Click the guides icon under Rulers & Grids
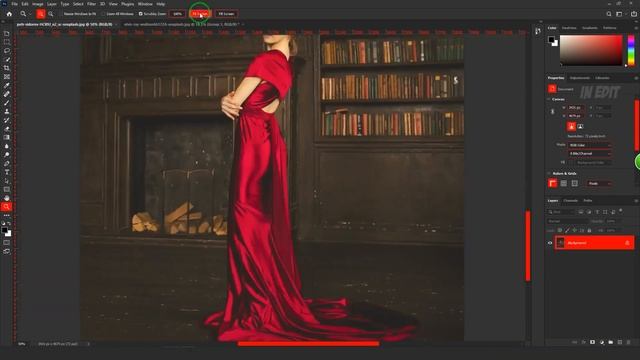Image resolution: width=640 pixels, height=360 pixels. click(x=575, y=183)
